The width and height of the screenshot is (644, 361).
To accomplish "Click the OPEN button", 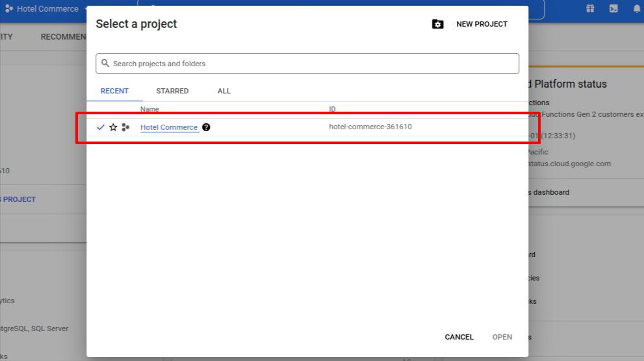I will pyautogui.click(x=502, y=337).
